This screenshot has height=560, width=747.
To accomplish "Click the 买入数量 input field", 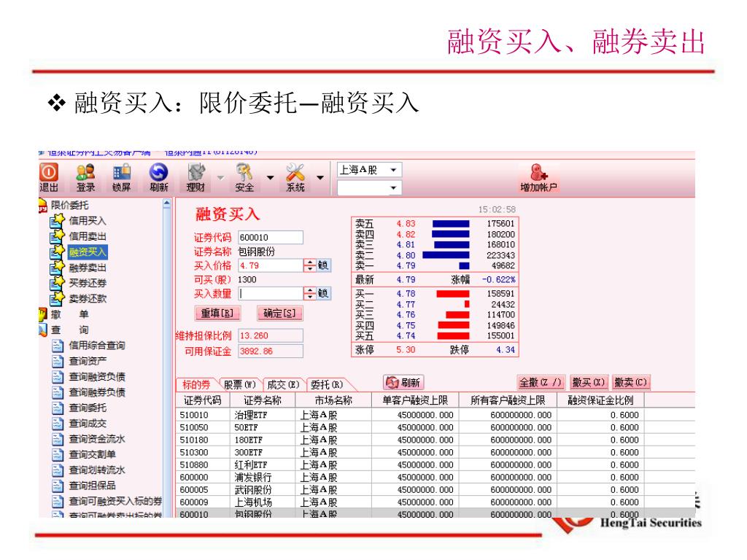I will pyautogui.click(x=271, y=293).
